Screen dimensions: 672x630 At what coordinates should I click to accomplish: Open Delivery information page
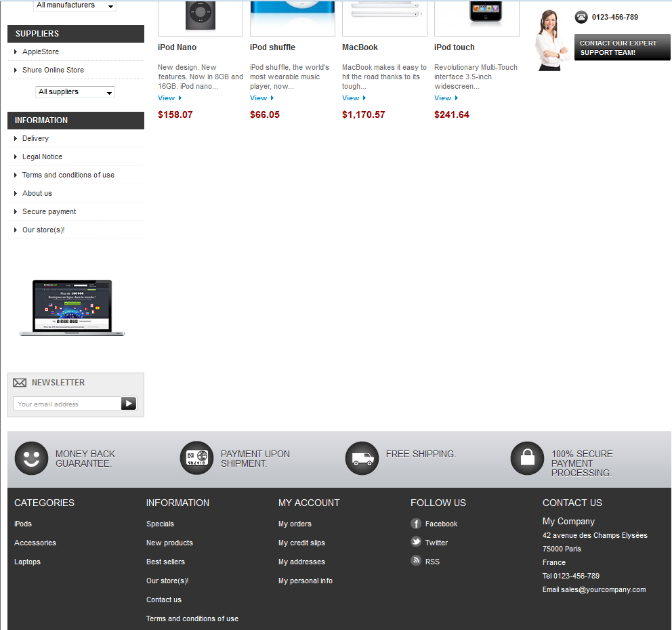(36, 138)
